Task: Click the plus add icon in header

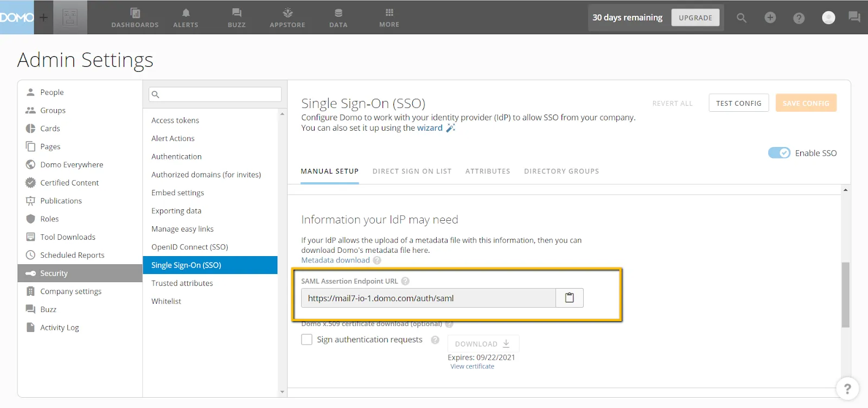Action: point(770,18)
